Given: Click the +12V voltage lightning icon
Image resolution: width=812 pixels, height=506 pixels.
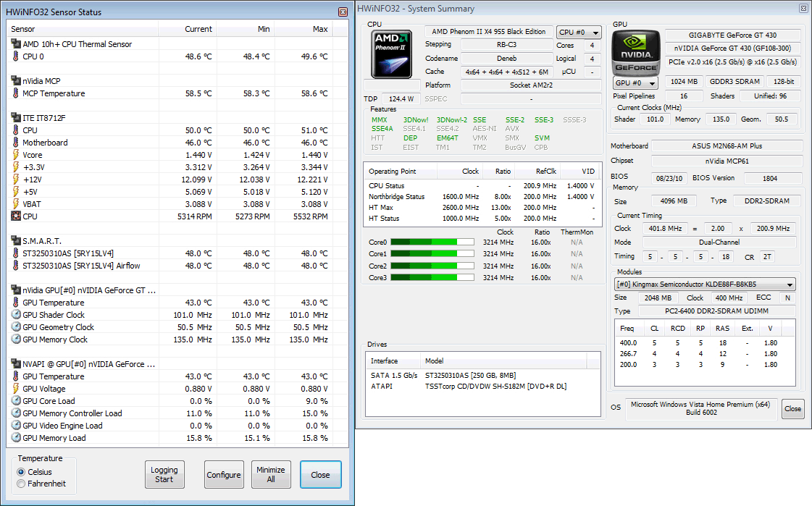Looking at the screenshot, I should 16,180.
